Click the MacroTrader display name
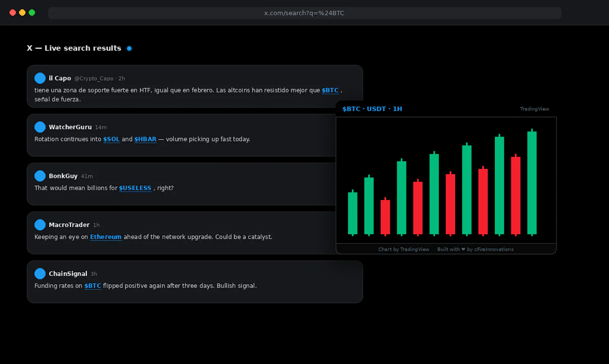Image resolution: width=609 pixels, height=364 pixels. 69,225
